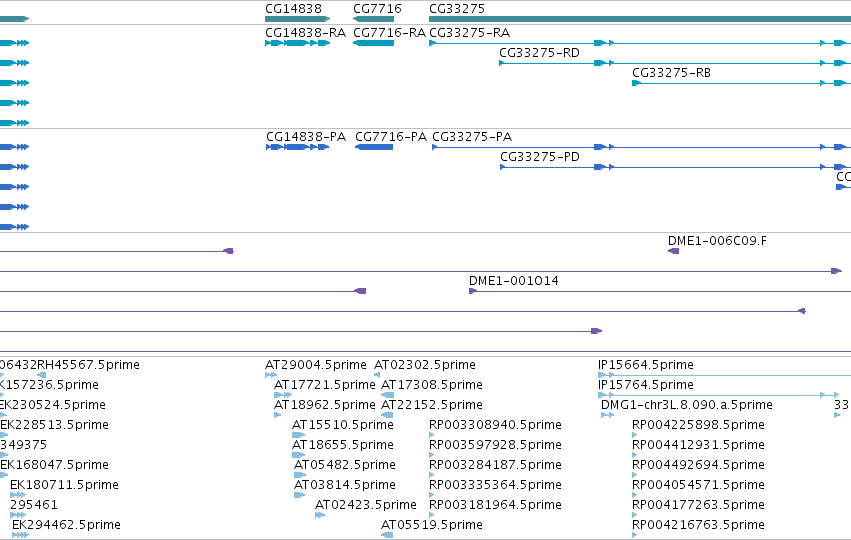Screen dimensions: 851x540
Task: Click the CG33275-RD transcript label
Action: [x=539, y=53]
